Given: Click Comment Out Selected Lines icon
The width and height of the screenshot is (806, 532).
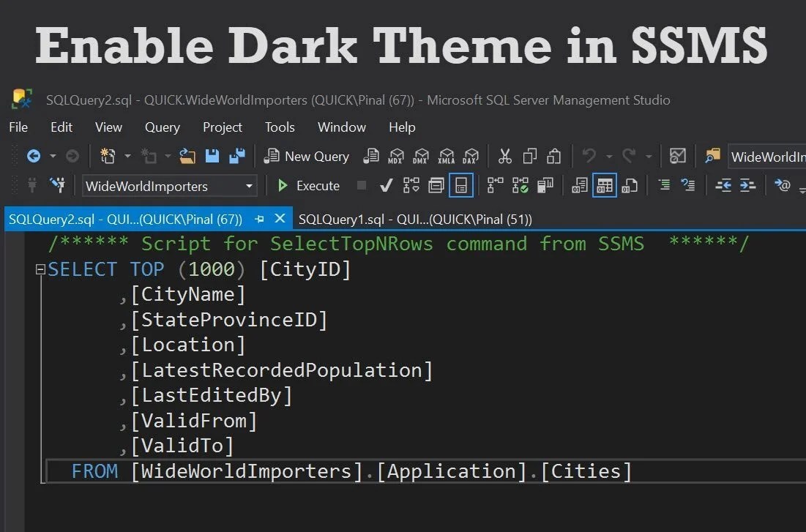Looking at the screenshot, I should point(664,185).
